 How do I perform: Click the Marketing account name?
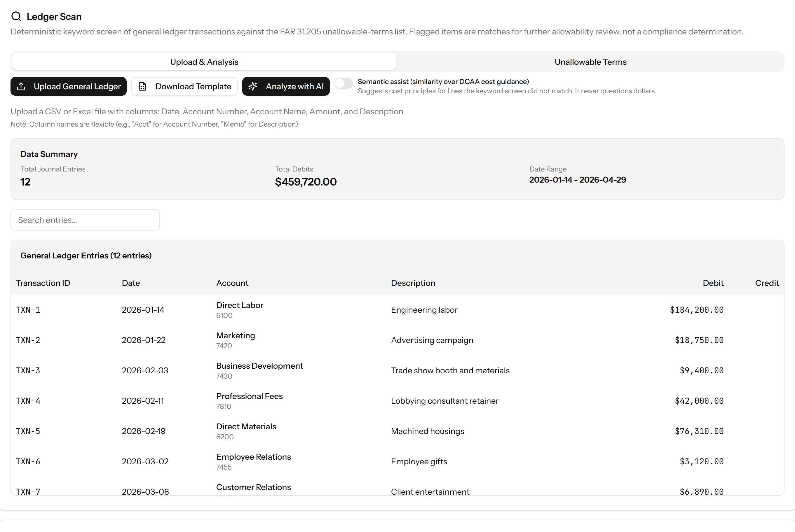(x=236, y=335)
